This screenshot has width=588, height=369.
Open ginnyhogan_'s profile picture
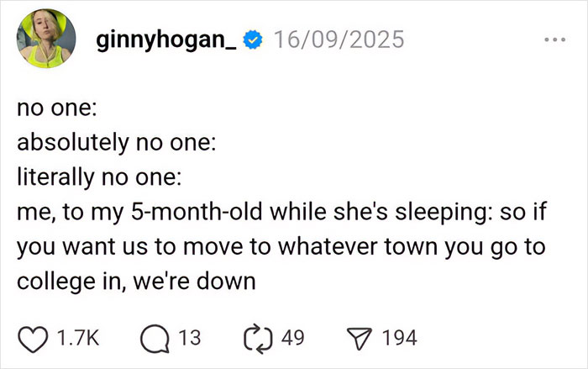tap(47, 40)
